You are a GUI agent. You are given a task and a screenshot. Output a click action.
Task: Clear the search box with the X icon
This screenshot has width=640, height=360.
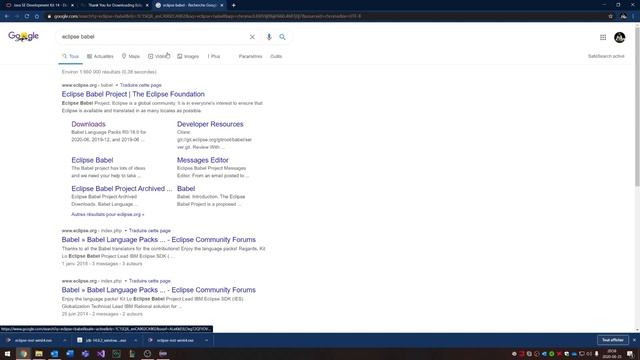(x=252, y=37)
